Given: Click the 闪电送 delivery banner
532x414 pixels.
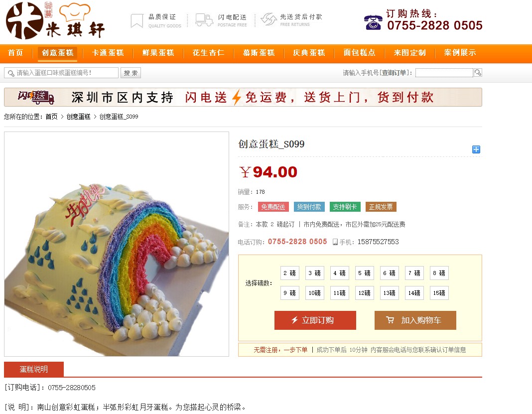Looking at the screenshot, I should tap(243, 97).
